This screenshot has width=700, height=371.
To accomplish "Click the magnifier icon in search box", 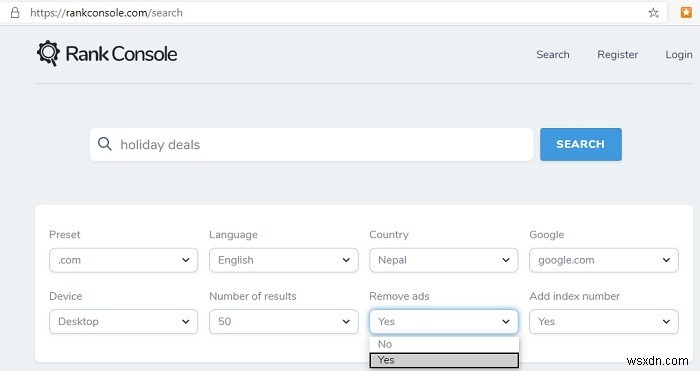I will coord(104,144).
